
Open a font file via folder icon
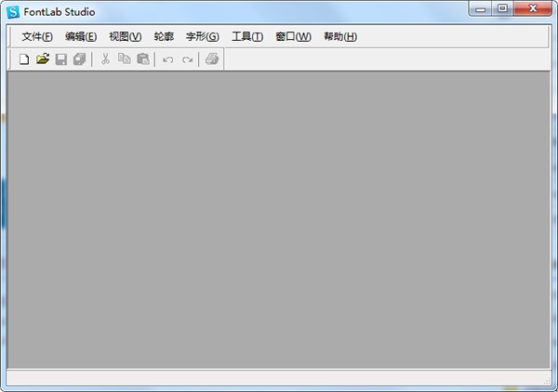43,59
